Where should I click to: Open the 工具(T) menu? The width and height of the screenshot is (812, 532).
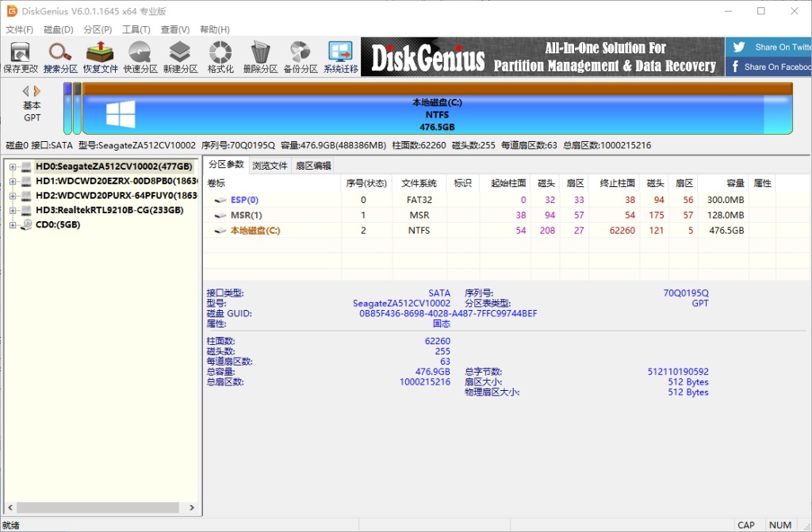(136, 29)
